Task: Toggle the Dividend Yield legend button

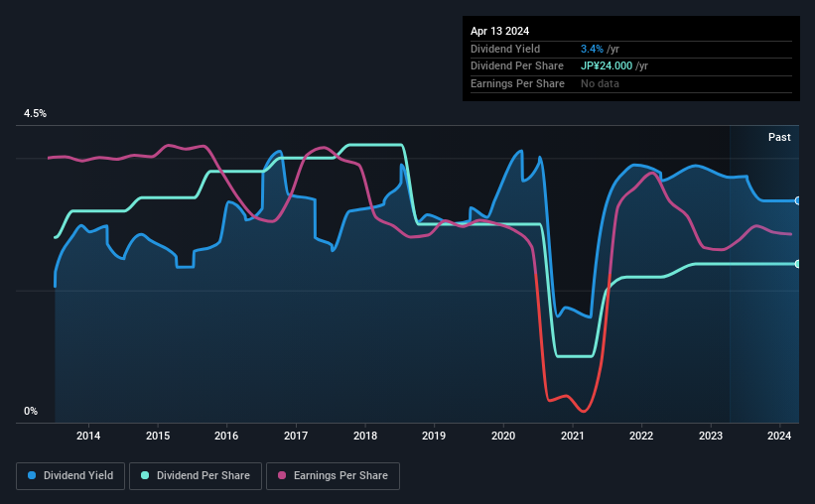Action: [70, 476]
